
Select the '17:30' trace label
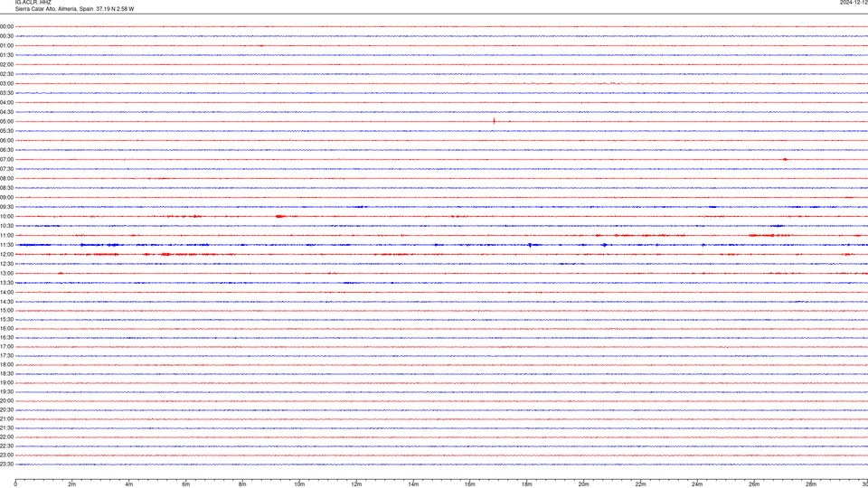click(x=6, y=356)
